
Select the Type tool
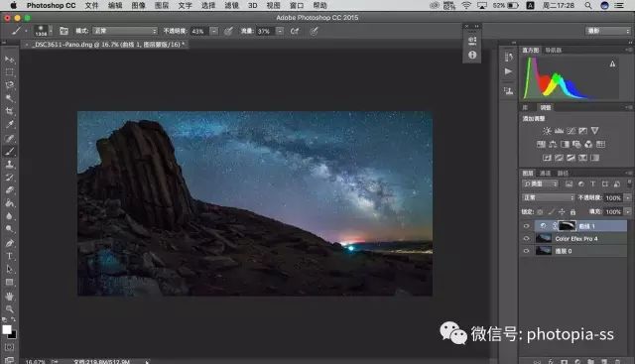pos(9,256)
